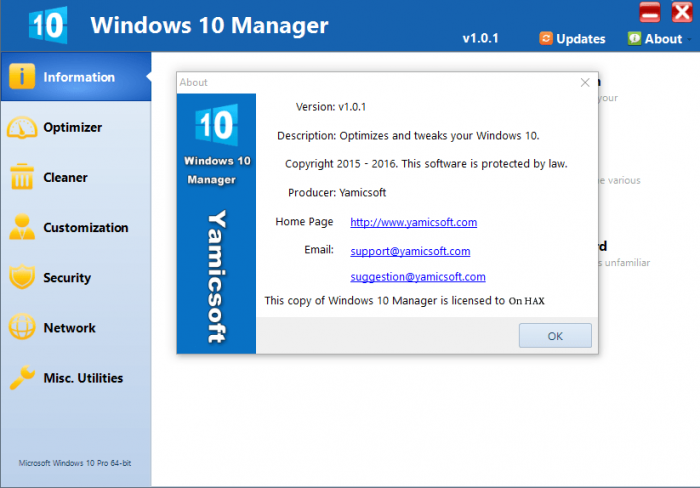Click the 'licensed to On HAX' text
Screen dimensions: 700x488
coord(498,300)
